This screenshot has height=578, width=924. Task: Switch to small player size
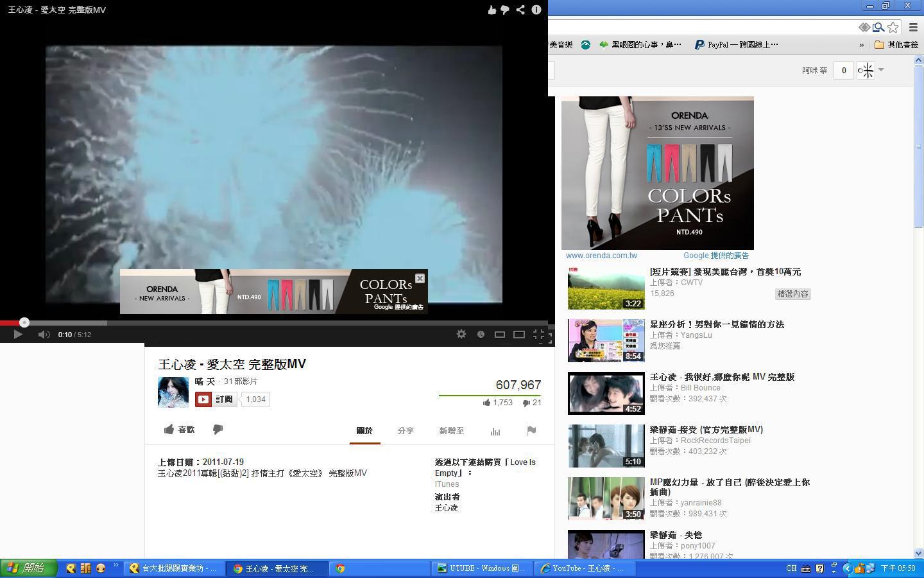(x=500, y=334)
